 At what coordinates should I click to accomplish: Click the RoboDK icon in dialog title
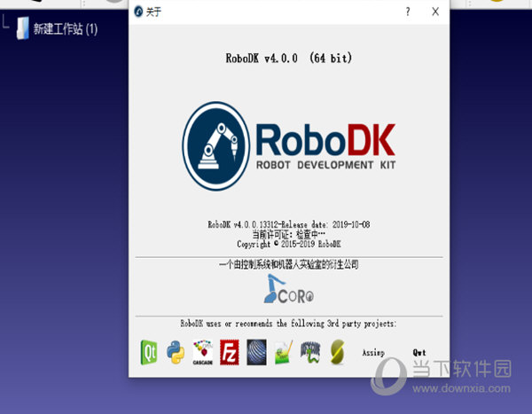pos(138,12)
